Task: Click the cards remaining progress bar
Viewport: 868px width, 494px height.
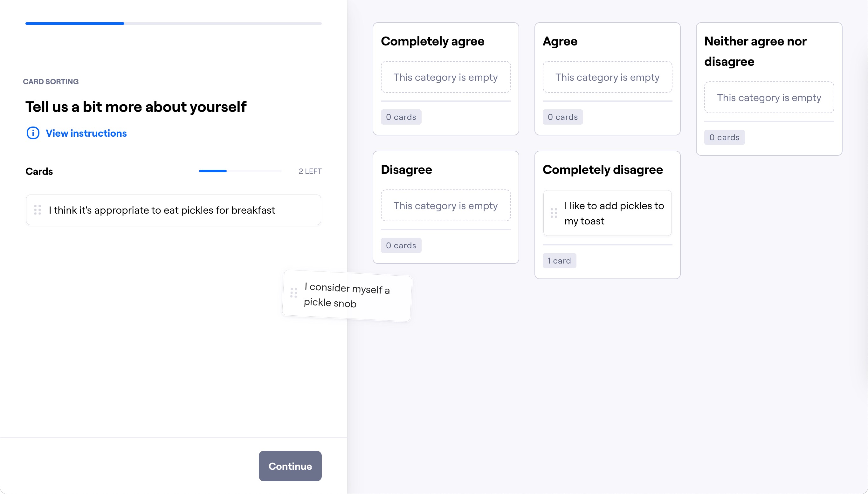Action: 240,171
